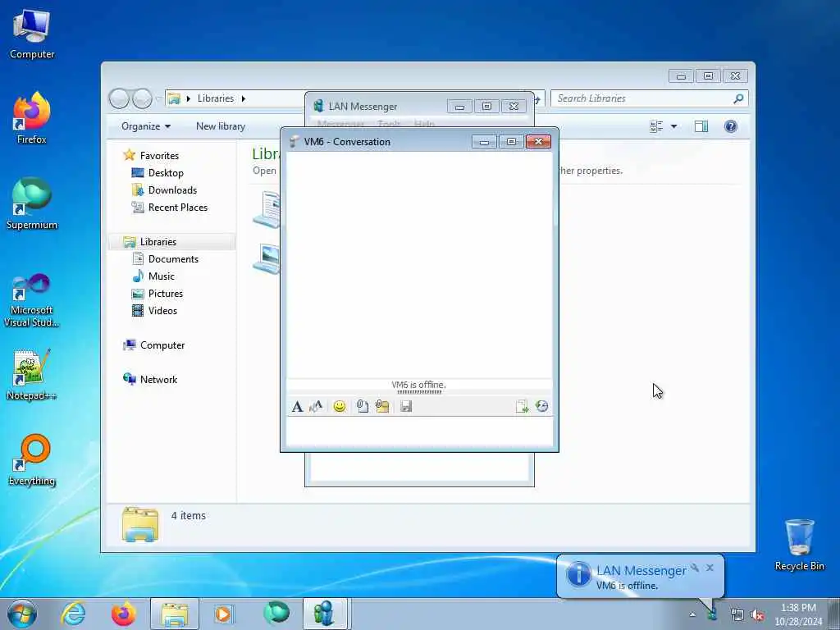The height and width of the screenshot is (630, 840).
Task: Click the send file paperclip icon
Action: coord(362,407)
